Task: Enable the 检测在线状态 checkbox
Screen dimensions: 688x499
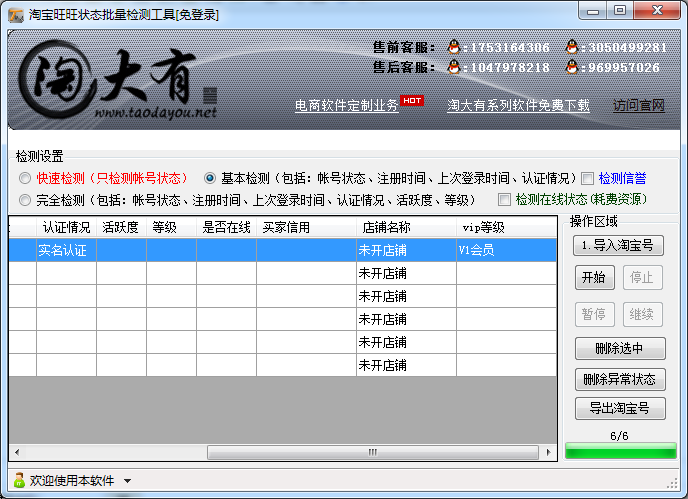Action: pos(505,200)
